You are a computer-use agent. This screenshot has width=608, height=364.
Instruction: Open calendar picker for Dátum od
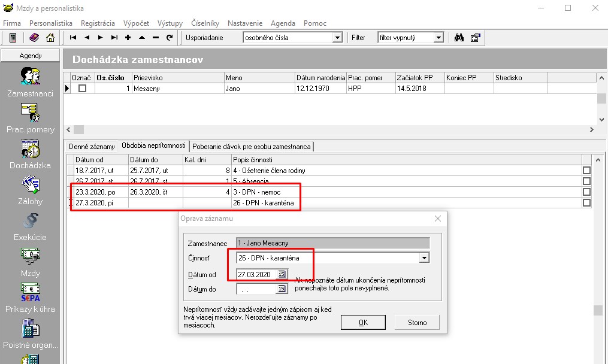click(x=282, y=274)
